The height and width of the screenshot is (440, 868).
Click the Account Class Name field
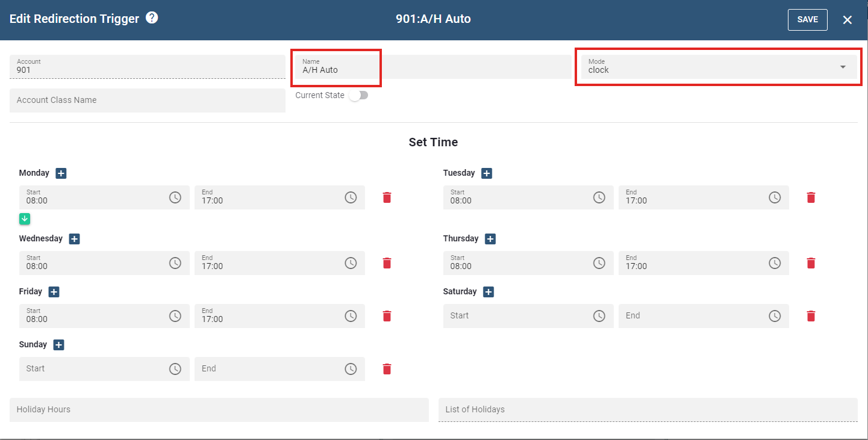pos(147,101)
